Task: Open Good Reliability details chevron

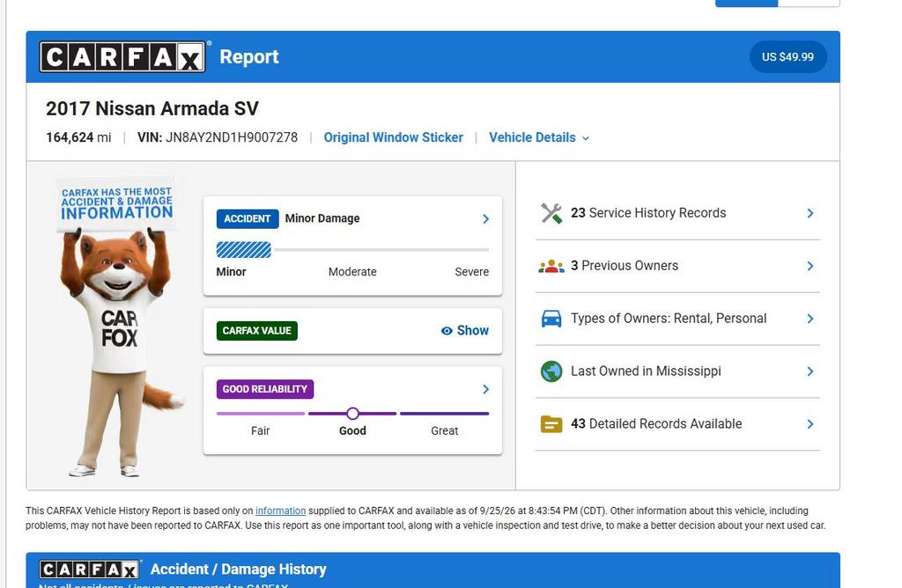Action: pos(485,389)
